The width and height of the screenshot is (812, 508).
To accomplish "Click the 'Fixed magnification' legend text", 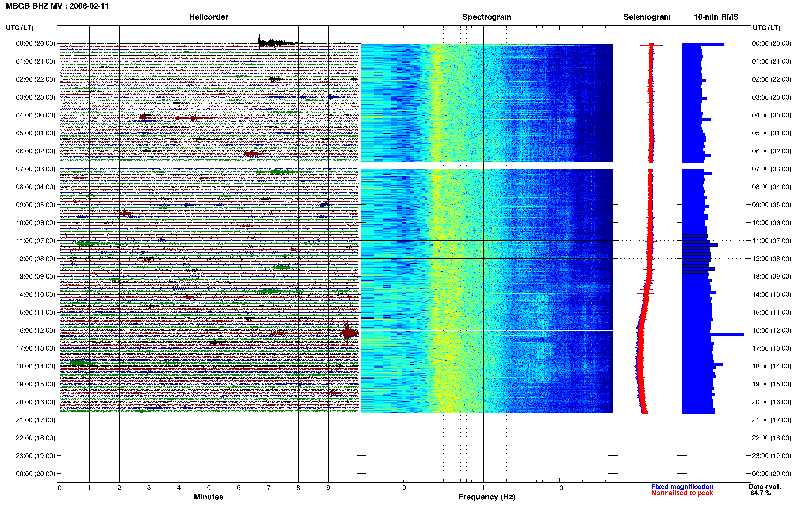I will pyautogui.click(x=682, y=486).
